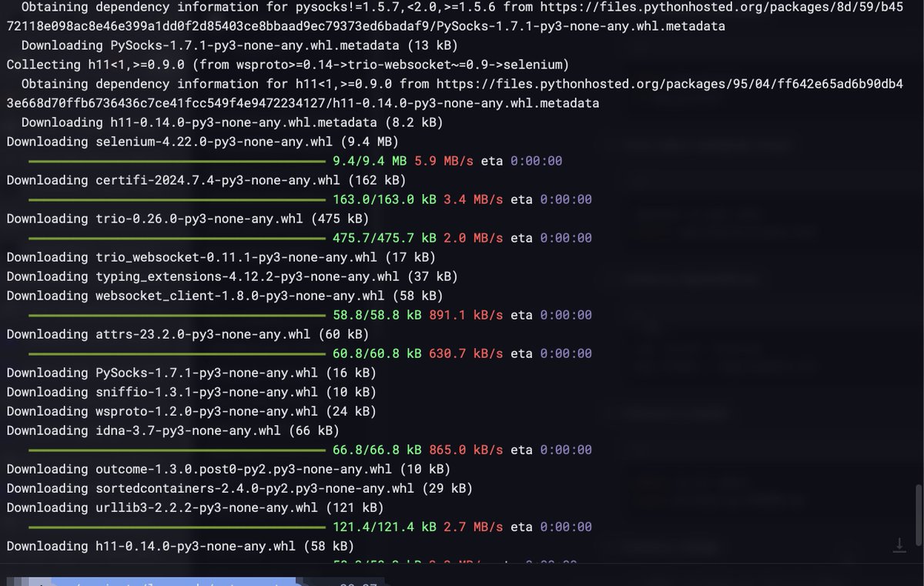
Task: Click the sniffio-1.3.1 download line
Action: (191, 392)
